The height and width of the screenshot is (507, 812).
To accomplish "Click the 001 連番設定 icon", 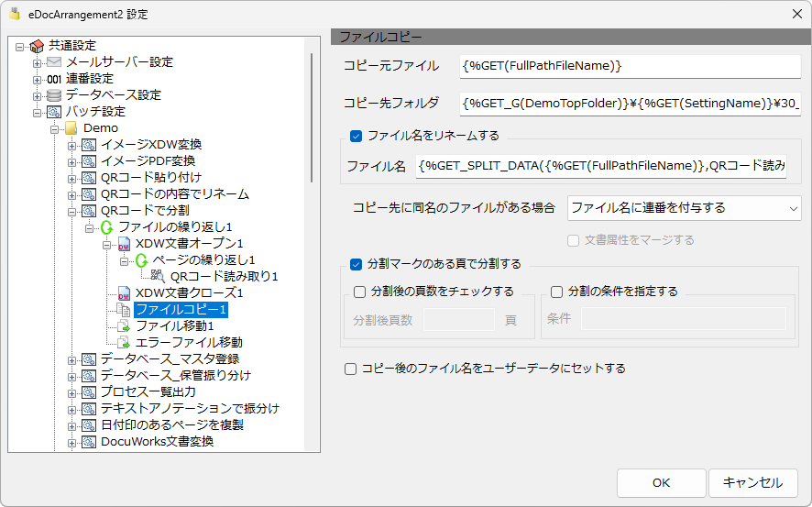I will [x=54, y=79].
